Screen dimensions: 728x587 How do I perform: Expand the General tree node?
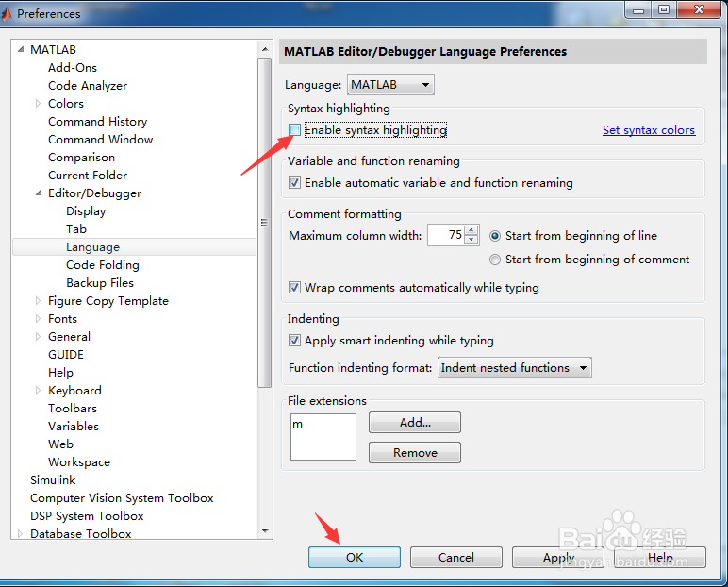pyautogui.click(x=38, y=337)
